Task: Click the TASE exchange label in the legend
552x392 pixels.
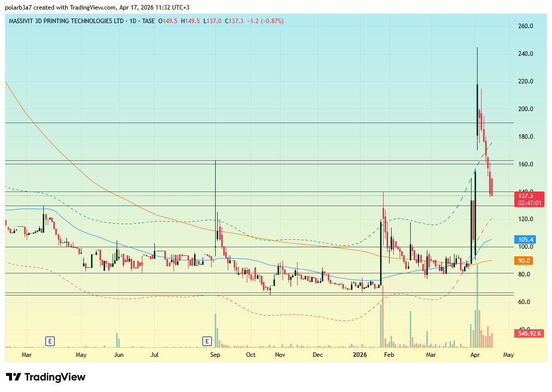Action: pyautogui.click(x=149, y=21)
